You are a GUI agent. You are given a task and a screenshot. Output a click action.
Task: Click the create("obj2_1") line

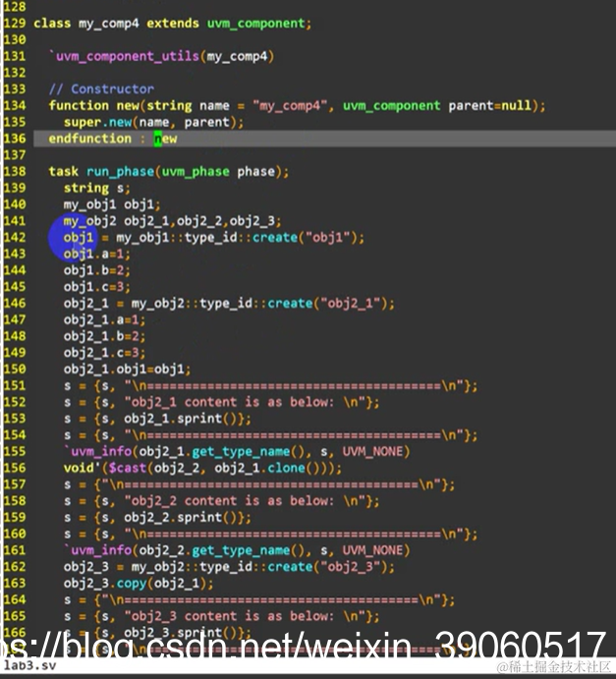229,303
